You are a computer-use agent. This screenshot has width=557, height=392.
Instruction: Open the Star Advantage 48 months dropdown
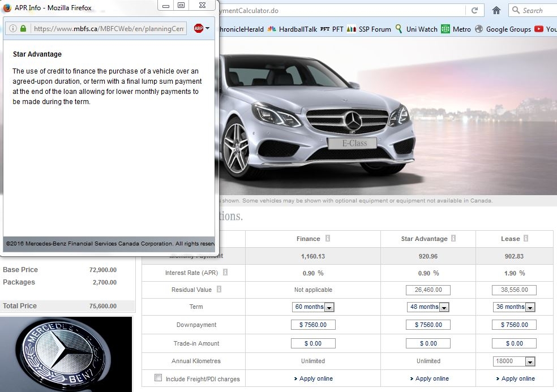tap(428, 307)
